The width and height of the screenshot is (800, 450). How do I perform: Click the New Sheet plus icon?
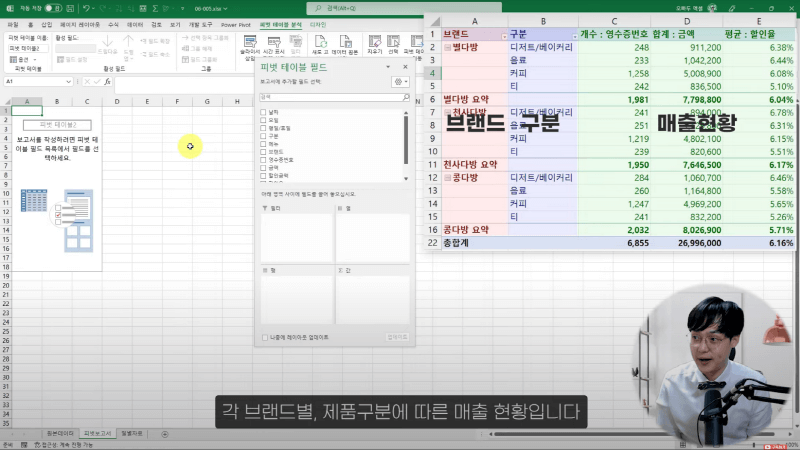(x=164, y=434)
